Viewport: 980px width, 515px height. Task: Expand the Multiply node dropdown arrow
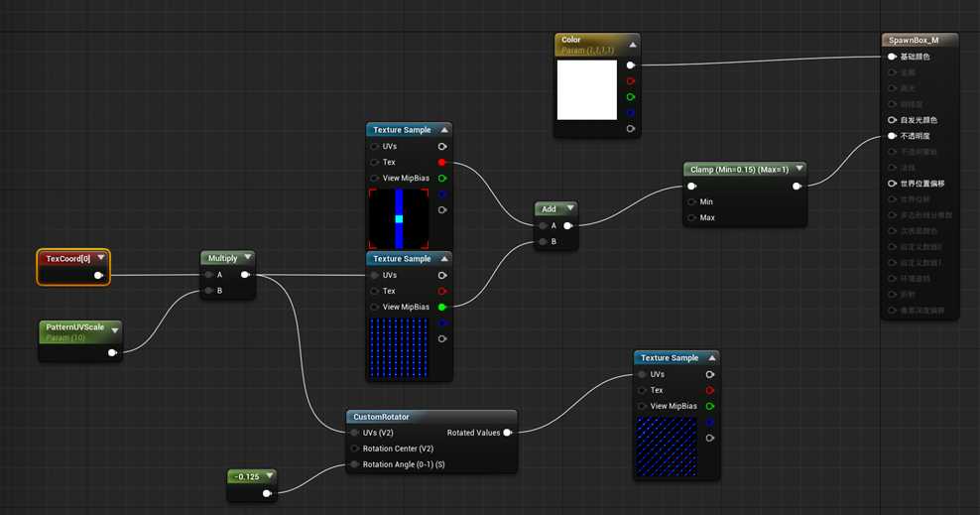[x=248, y=257]
